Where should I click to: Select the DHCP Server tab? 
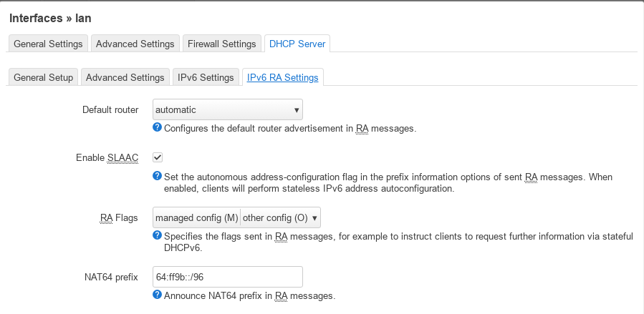tap(297, 44)
